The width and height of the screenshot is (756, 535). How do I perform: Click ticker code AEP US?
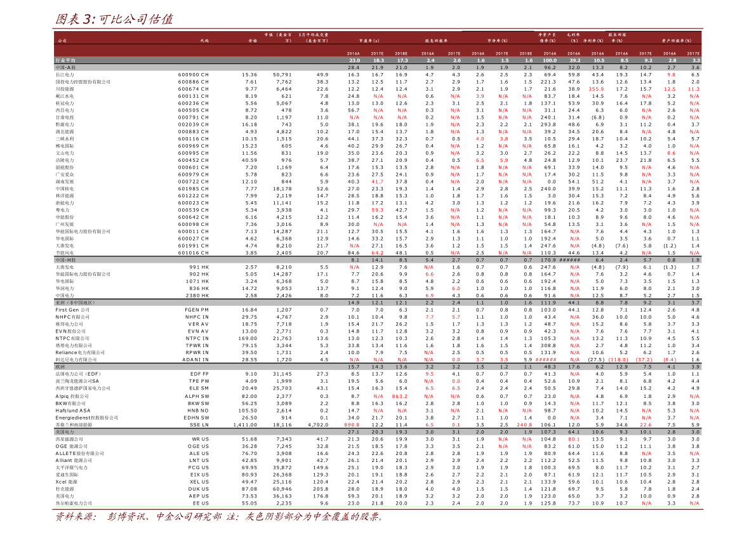point(199,496)
